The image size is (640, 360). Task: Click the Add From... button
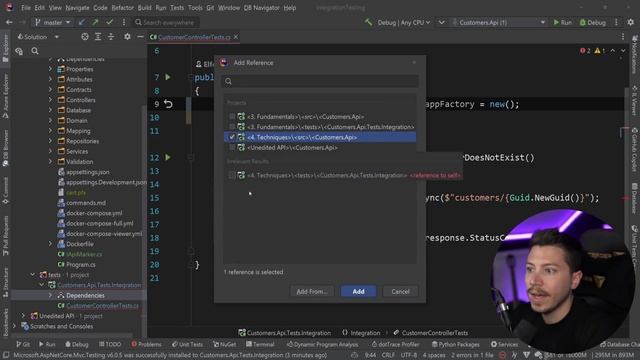(x=312, y=291)
